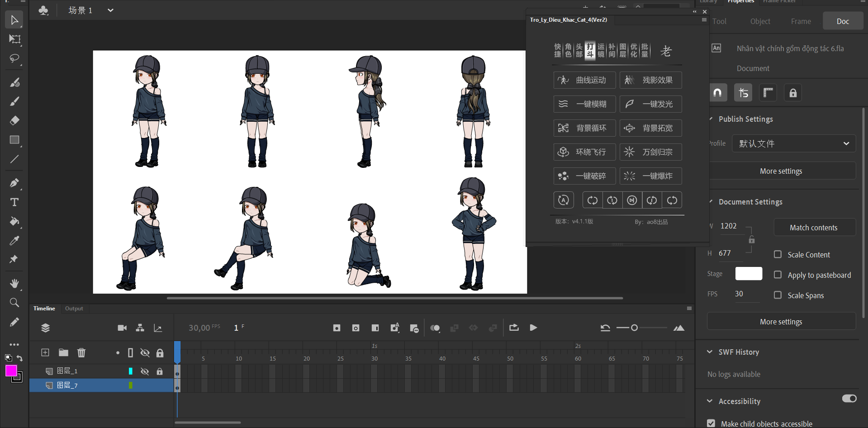Select the Lasso tool in toolbar

(14, 59)
